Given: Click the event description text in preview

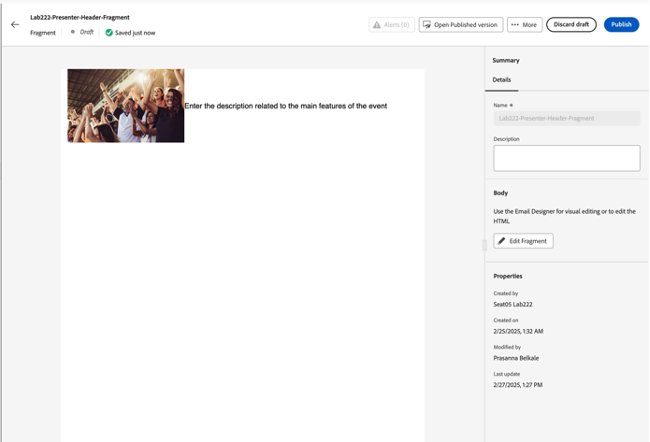Looking at the screenshot, I should point(286,106).
